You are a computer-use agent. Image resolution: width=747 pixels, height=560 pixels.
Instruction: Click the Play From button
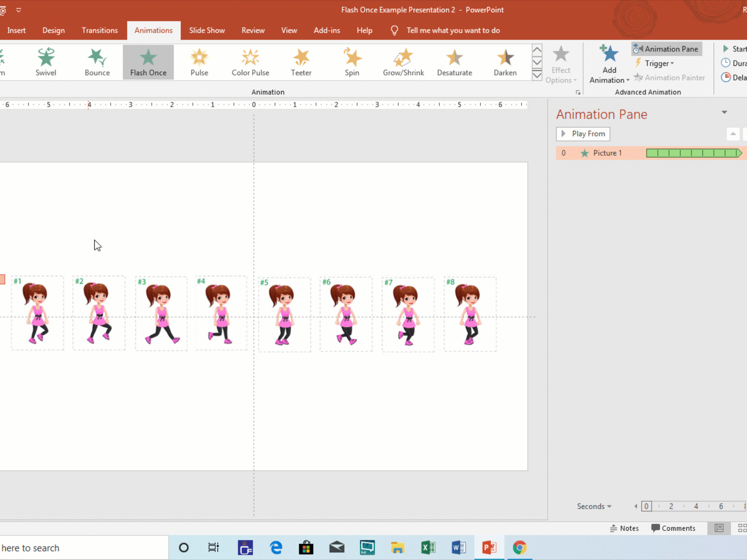click(583, 134)
